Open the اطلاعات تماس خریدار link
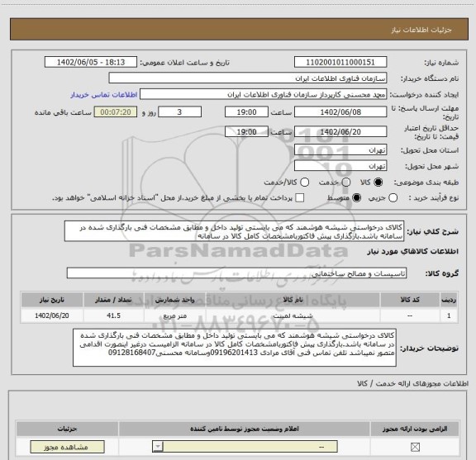This screenshot has width=476, height=460. coord(104,95)
